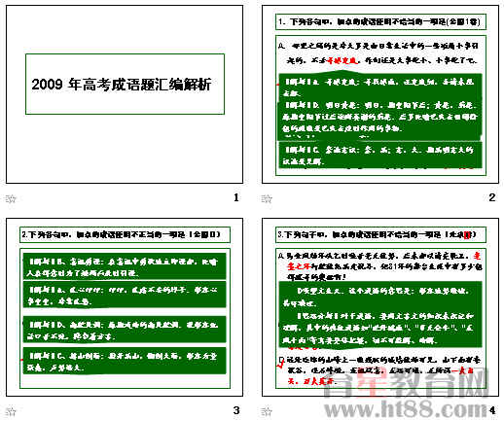
Task: Click slide number 1 label
Action: click(x=236, y=197)
